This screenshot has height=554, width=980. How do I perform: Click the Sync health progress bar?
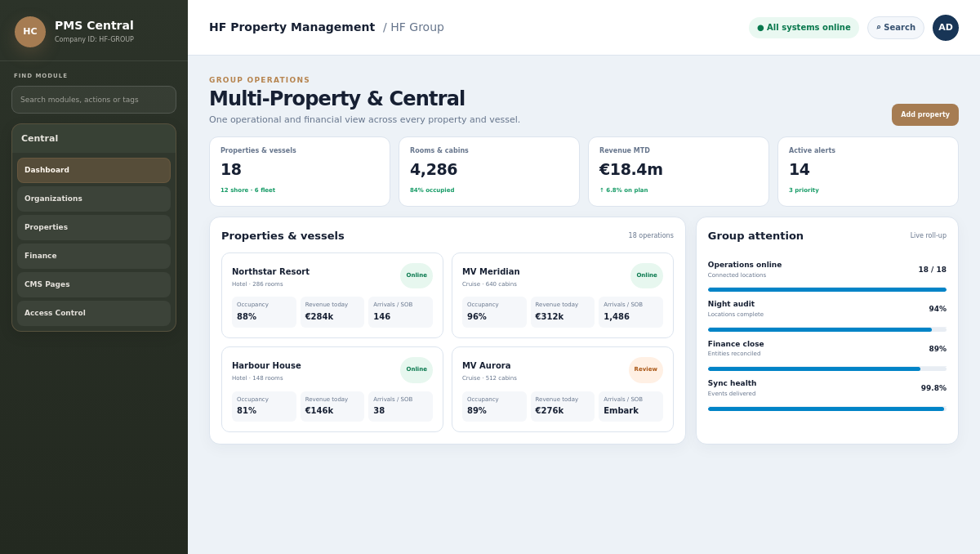827,409
